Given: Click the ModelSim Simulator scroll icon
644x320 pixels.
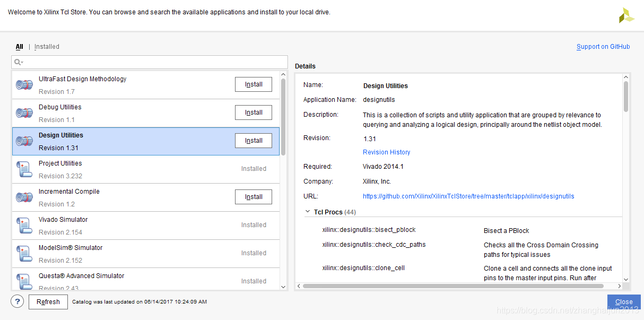Looking at the screenshot, I should click(x=24, y=254).
